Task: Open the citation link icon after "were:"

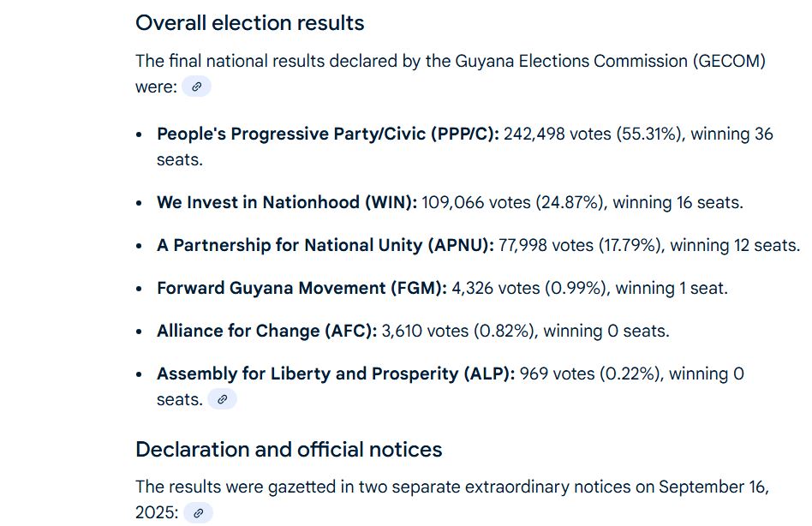Action: click(x=196, y=87)
